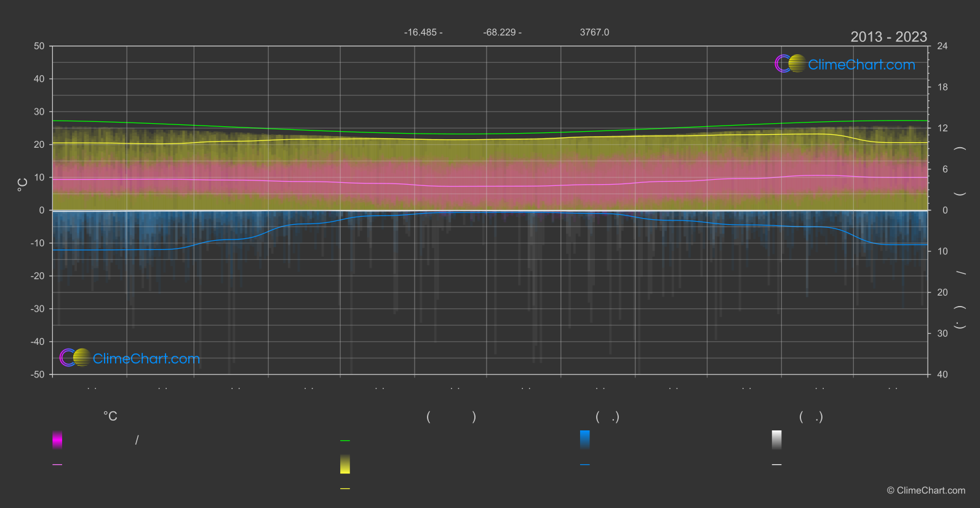Viewport: 980px width, 508px height.
Task: Select the blue rainfall line legend marker
Action: [x=585, y=464]
